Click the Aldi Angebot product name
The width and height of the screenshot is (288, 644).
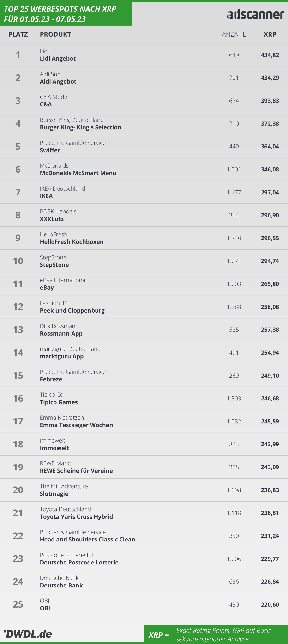click(58, 81)
